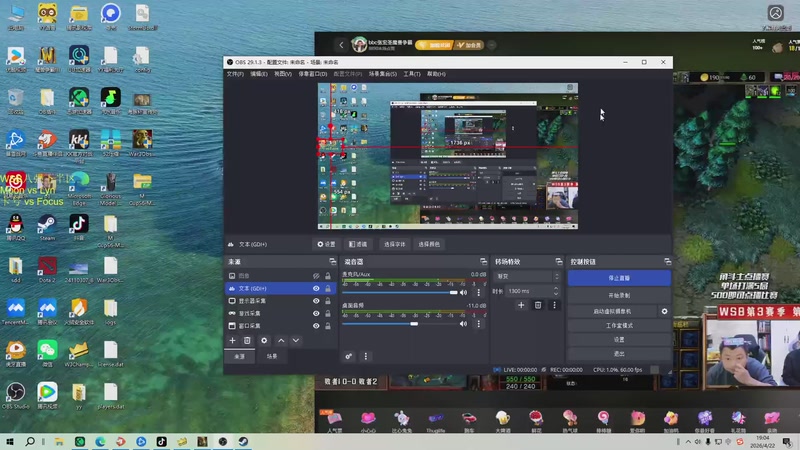The height and width of the screenshot is (450, 800).
Task: Click the Start Recording button
Action: [x=619, y=295]
